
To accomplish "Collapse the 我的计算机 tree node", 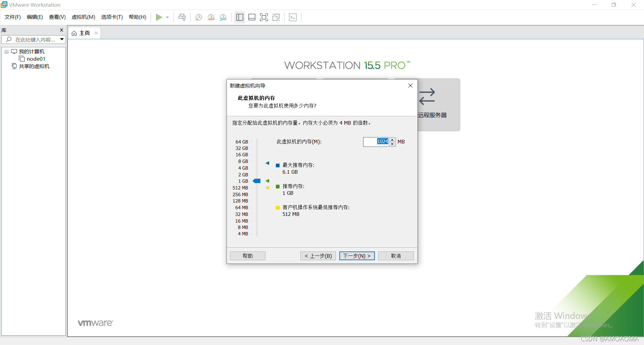I will tap(6, 52).
